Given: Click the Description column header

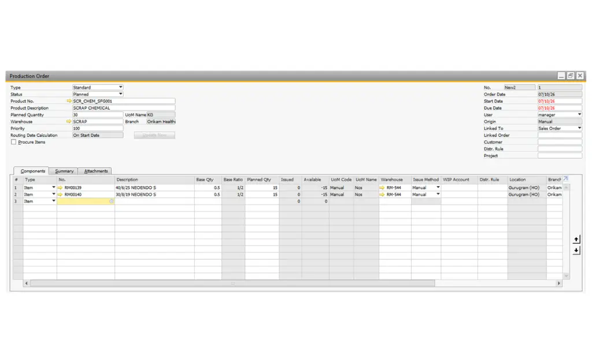Looking at the screenshot, I should click(x=154, y=180).
